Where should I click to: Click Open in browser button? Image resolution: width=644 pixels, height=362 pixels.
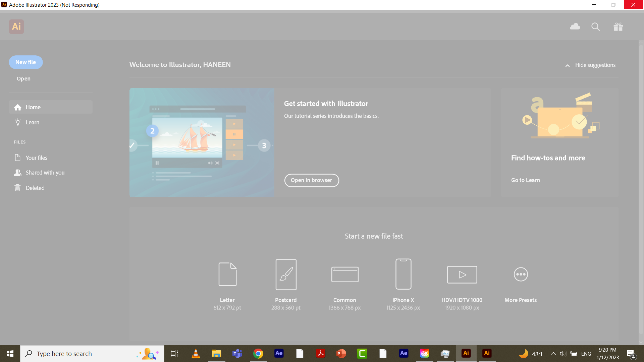312,180
